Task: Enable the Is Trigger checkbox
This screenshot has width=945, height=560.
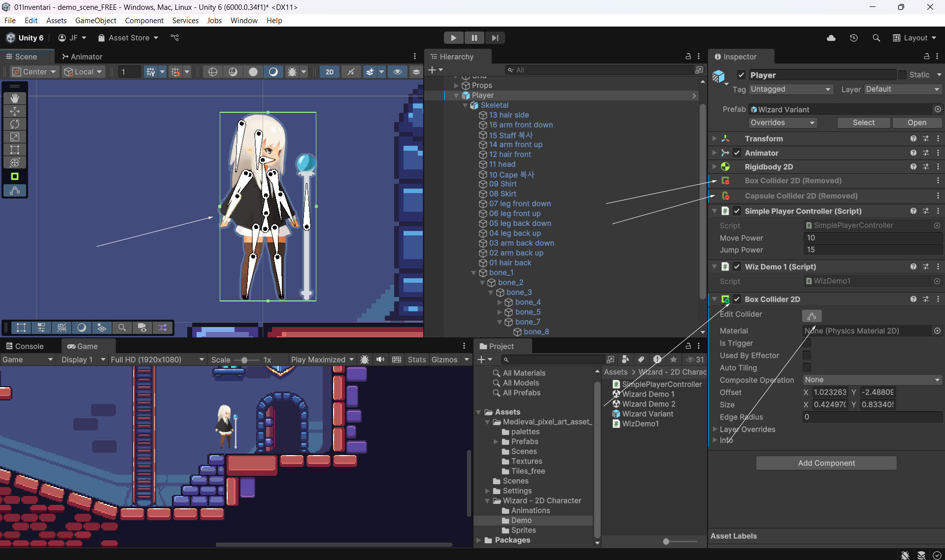Action: click(x=807, y=343)
